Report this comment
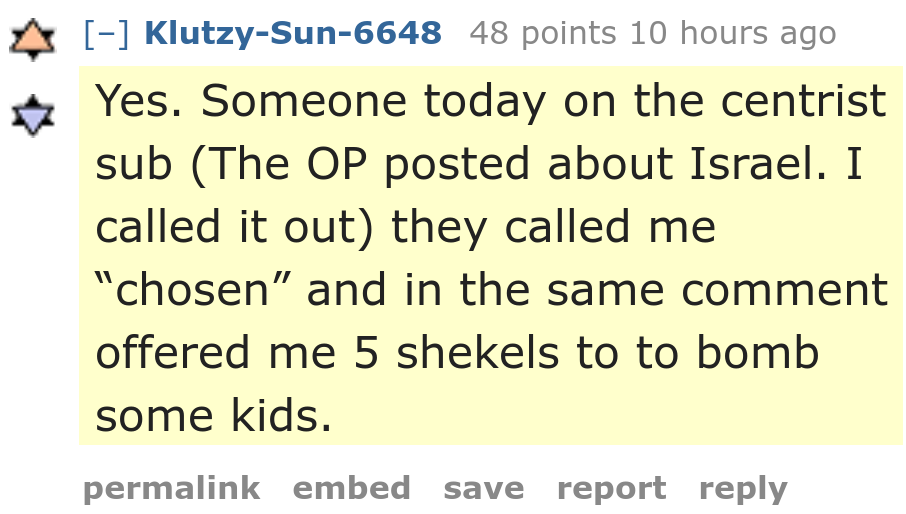Viewport: 906px width, 514px height. (x=611, y=489)
